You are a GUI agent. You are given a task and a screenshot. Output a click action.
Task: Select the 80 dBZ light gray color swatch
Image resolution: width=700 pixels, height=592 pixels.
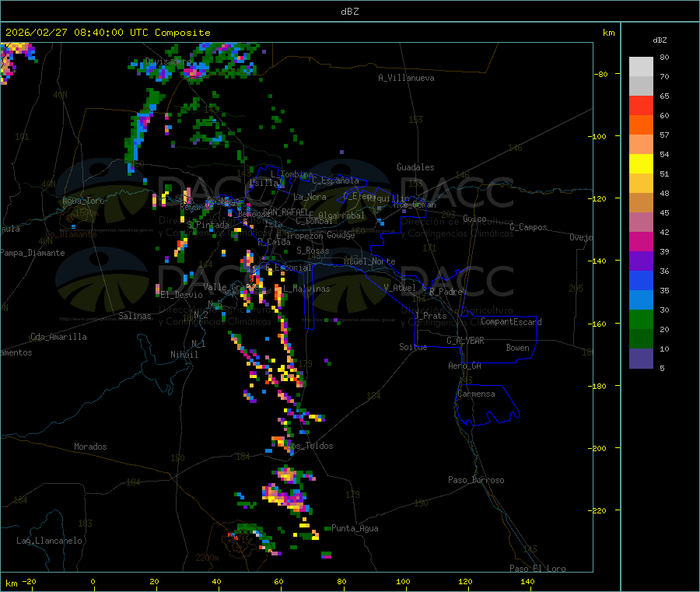coord(641,67)
